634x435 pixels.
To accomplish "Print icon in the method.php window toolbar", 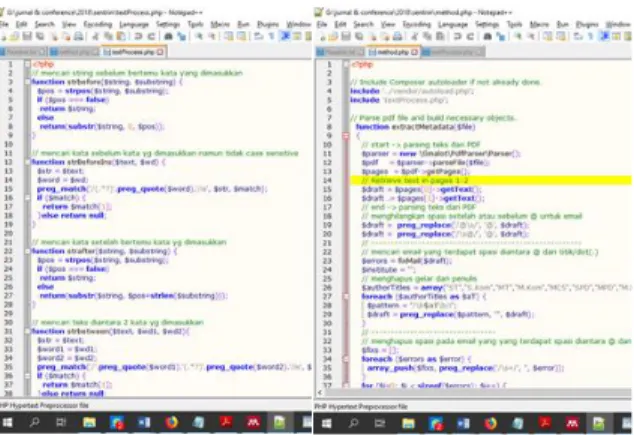I will click(x=397, y=37).
